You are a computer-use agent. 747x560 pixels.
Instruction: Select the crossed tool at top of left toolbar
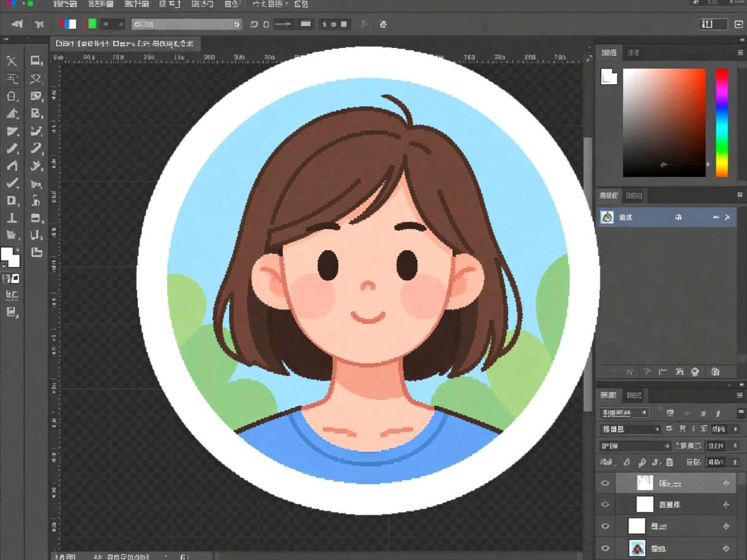pos(12,61)
